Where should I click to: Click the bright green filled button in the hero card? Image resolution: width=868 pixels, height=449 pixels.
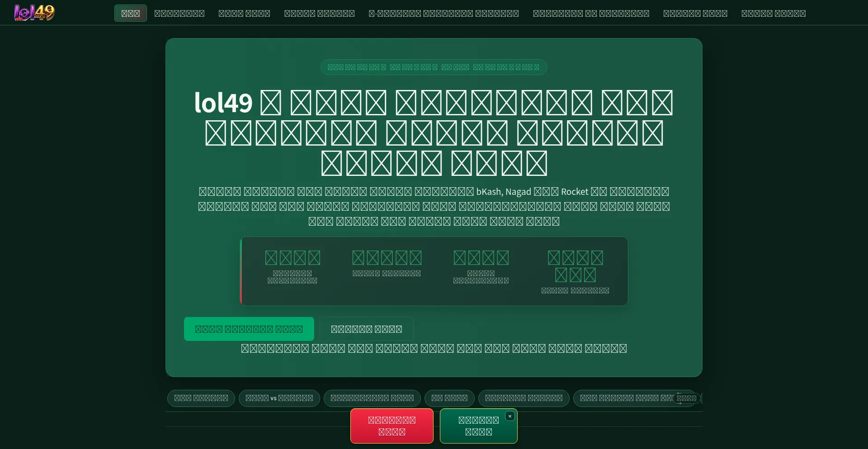pos(249,329)
